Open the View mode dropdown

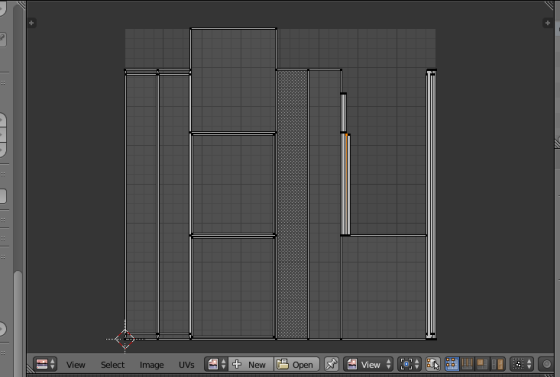pos(368,364)
